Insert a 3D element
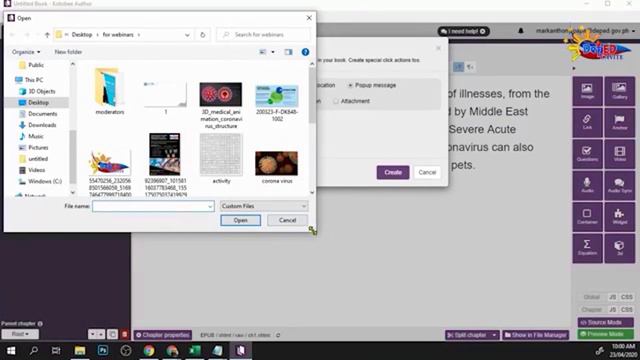The width and height of the screenshot is (640, 360). point(619,248)
